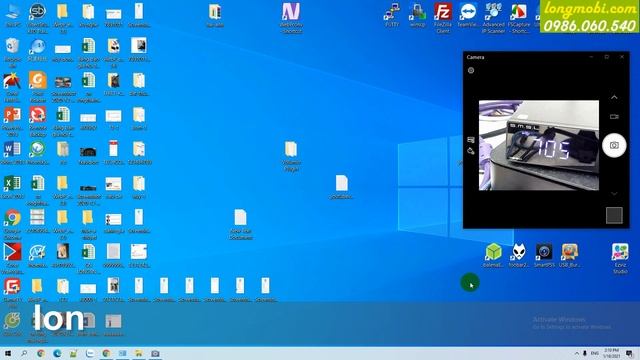Open the Windows Start menu
Image resolution: width=640 pixels, height=360 pixels.
pyautogui.click(x=8, y=353)
